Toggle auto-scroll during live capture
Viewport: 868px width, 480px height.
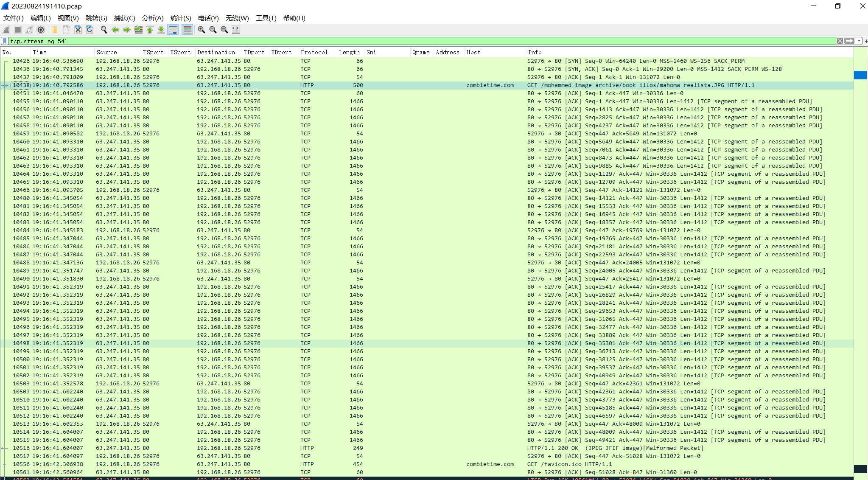(x=173, y=30)
